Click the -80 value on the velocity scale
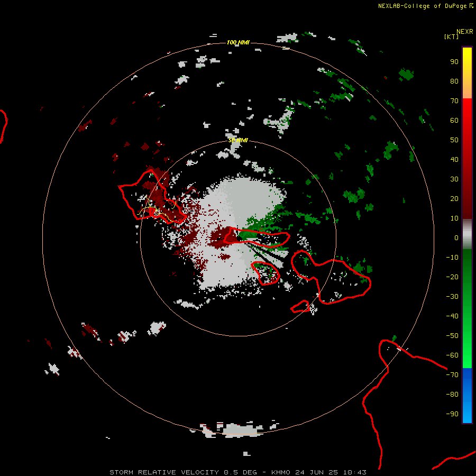 pyautogui.click(x=452, y=395)
